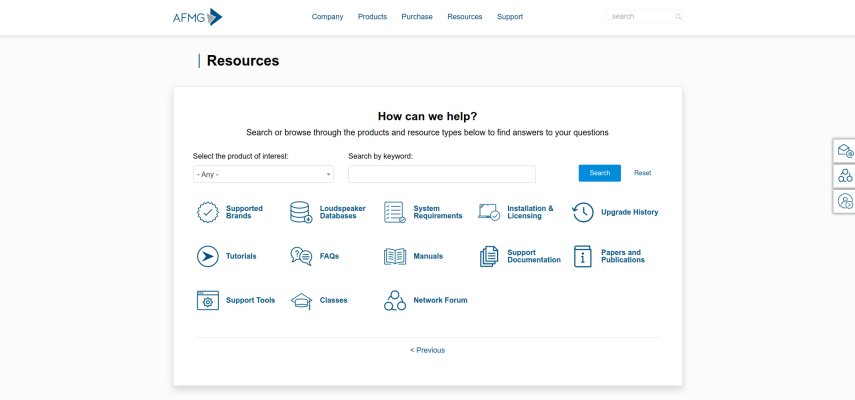This screenshot has height=400, width=855.
Task: Open the Loudspeaker Databases icon
Action: pyautogui.click(x=301, y=212)
